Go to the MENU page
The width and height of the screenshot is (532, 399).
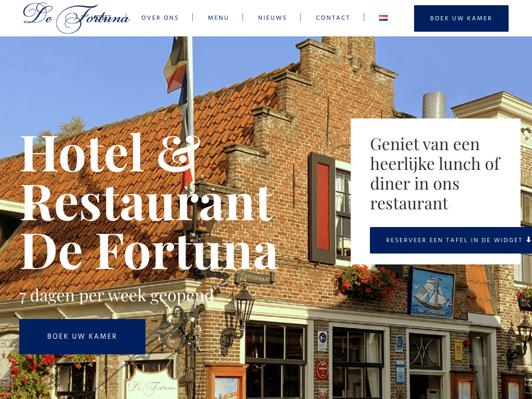(218, 18)
